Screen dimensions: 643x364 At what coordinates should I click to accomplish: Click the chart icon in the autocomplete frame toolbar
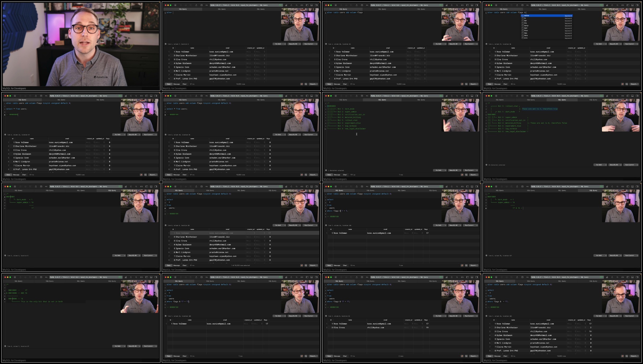click(x=607, y=5)
